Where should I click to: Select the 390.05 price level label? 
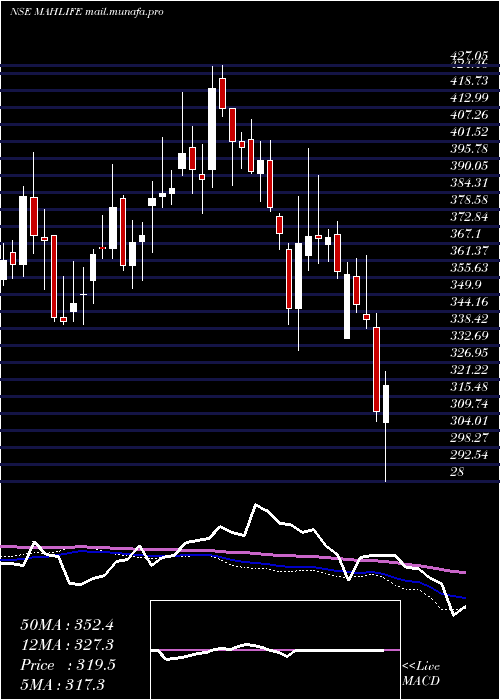click(469, 166)
